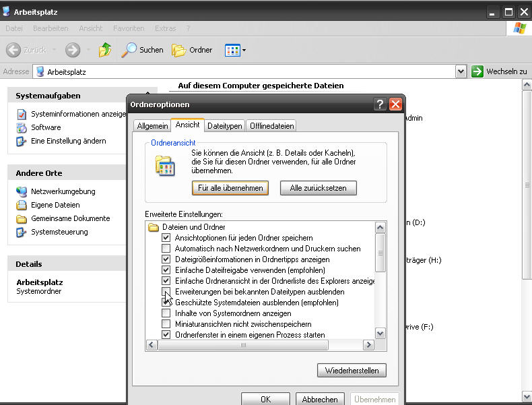
Task: Enable Automatisch nach Netzwerkordnern und Druckern suchen
Action: [x=166, y=249]
